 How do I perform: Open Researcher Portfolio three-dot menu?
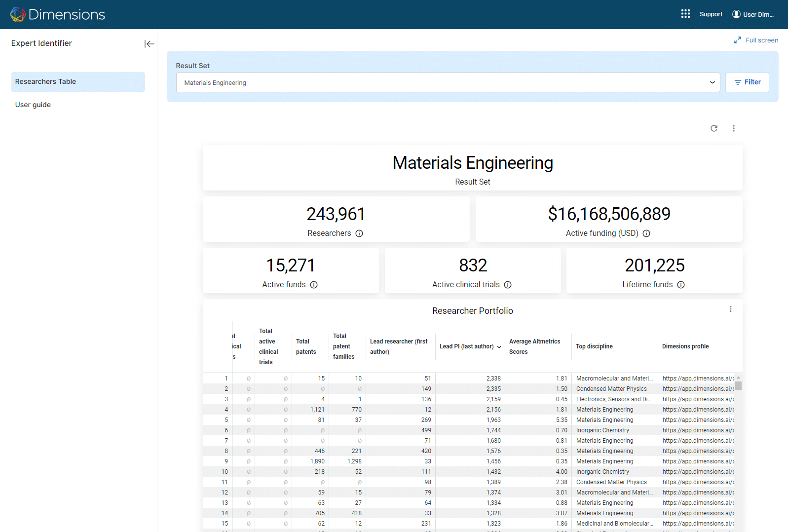click(730, 309)
